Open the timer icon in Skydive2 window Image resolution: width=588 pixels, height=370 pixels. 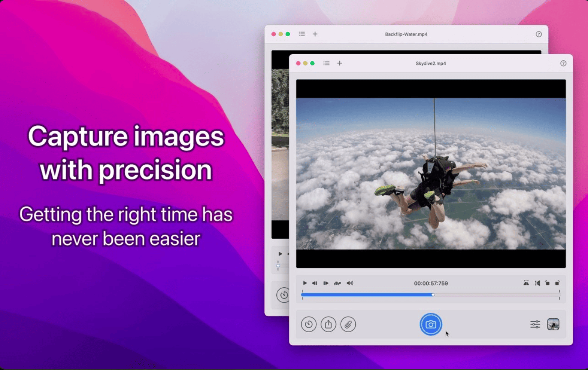pos(309,324)
